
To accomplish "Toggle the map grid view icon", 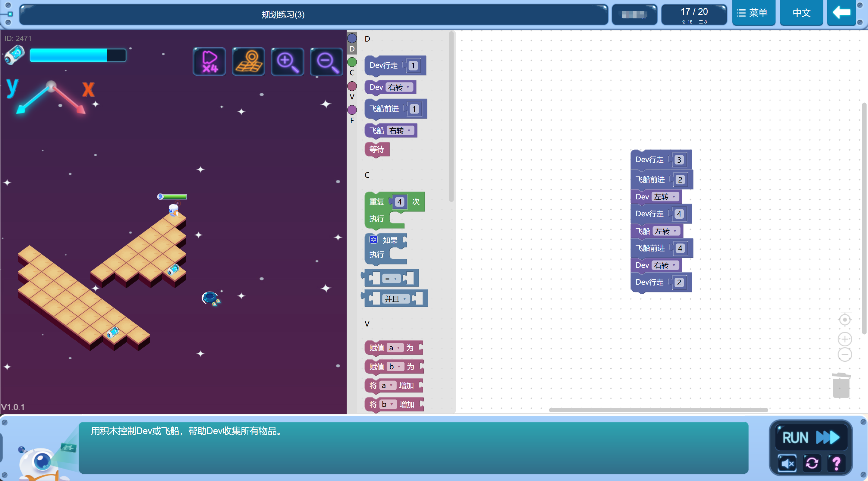I will click(248, 62).
